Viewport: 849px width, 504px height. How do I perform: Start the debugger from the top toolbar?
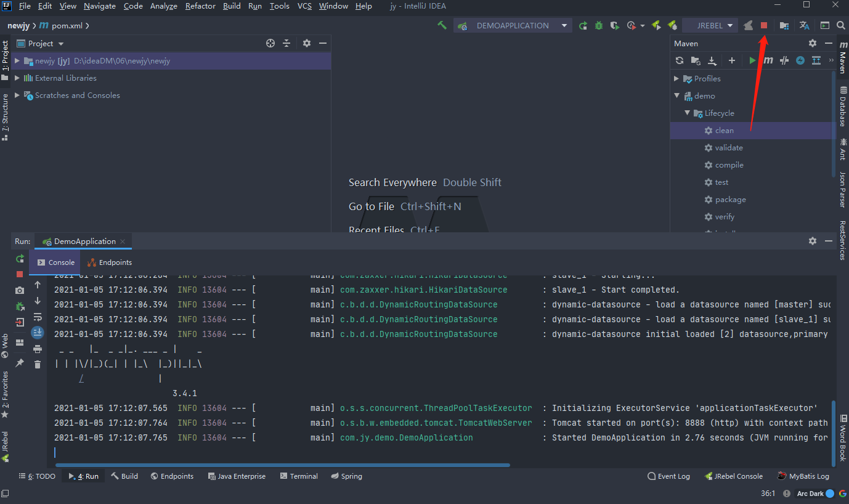pos(598,25)
